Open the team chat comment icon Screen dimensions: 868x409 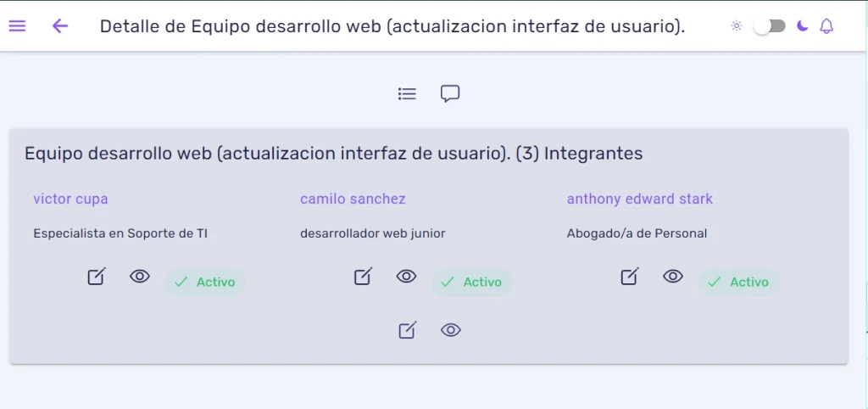[x=450, y=93]
